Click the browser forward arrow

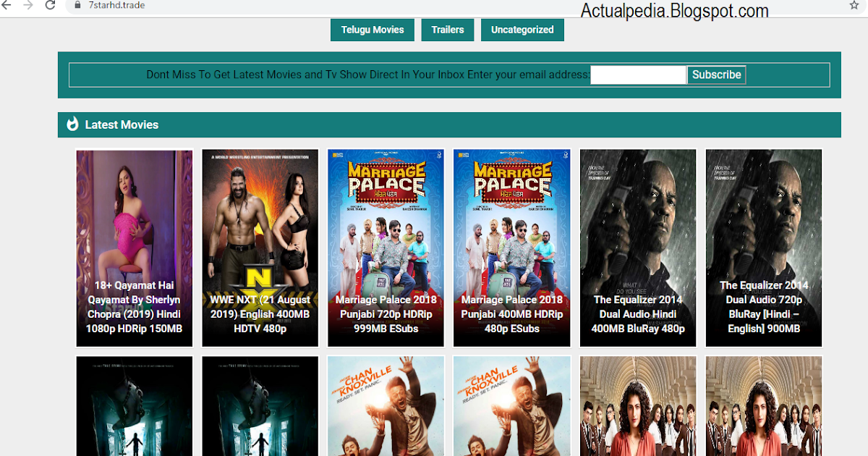tap(28, 5)
